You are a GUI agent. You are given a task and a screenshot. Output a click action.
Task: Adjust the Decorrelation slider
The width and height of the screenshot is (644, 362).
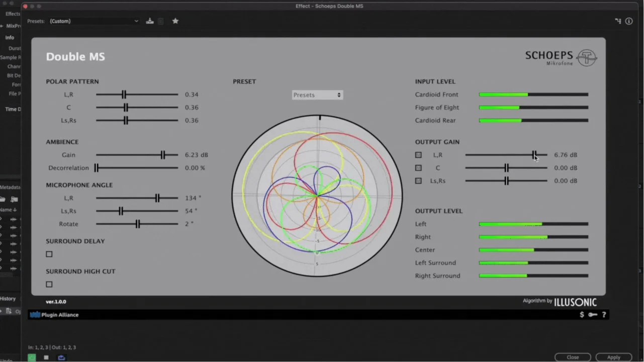[x=97, y=168]
